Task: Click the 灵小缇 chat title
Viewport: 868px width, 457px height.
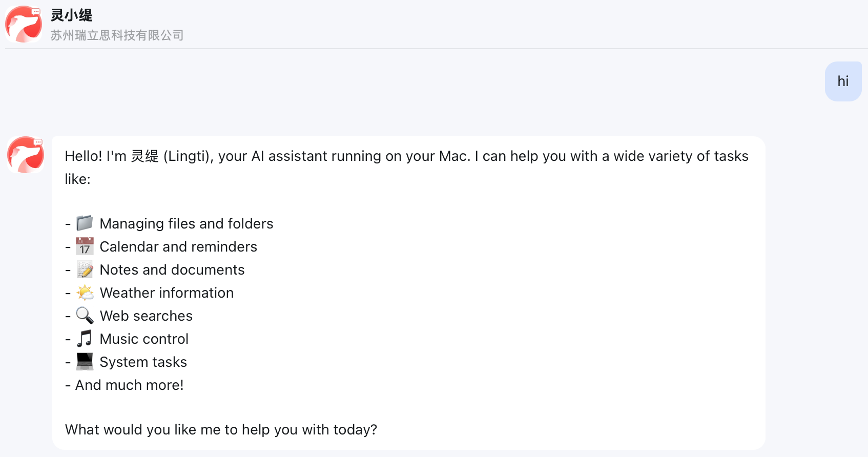Action: coord(71,15)
